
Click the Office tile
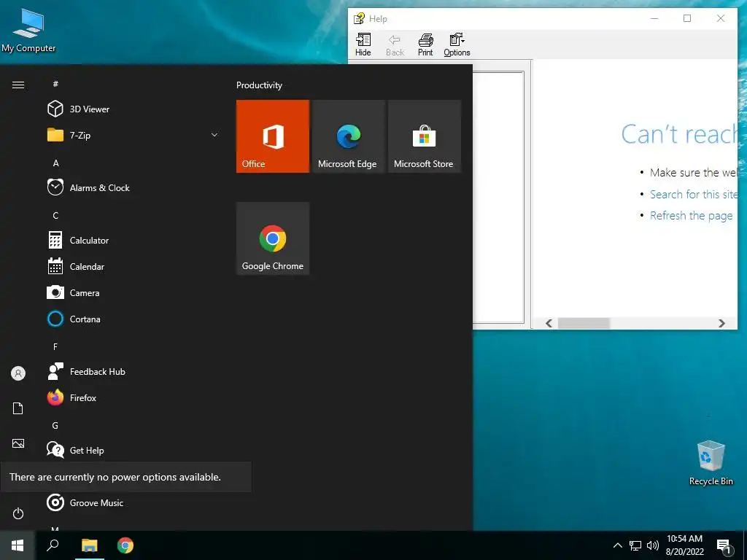coord(273,136)
